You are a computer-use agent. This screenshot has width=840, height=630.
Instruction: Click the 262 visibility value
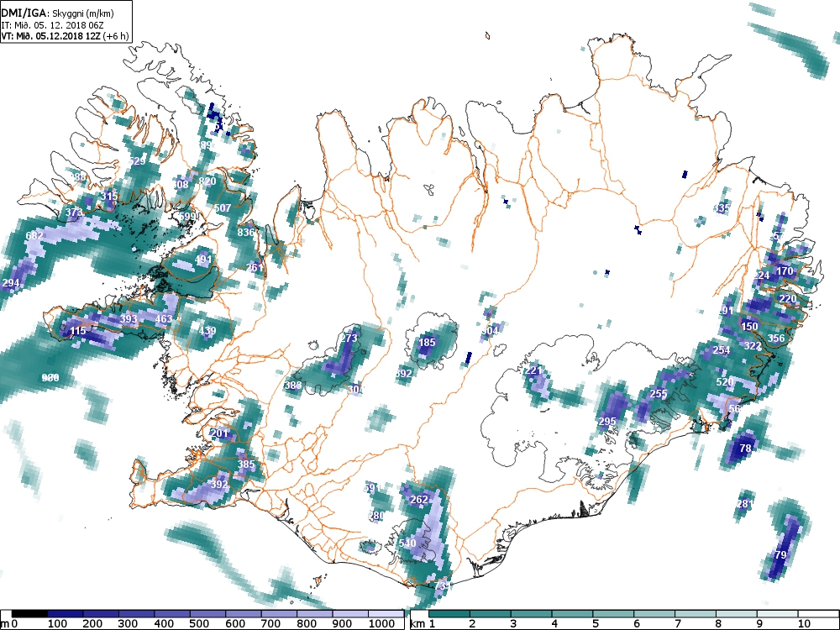[x=419, y=500]
